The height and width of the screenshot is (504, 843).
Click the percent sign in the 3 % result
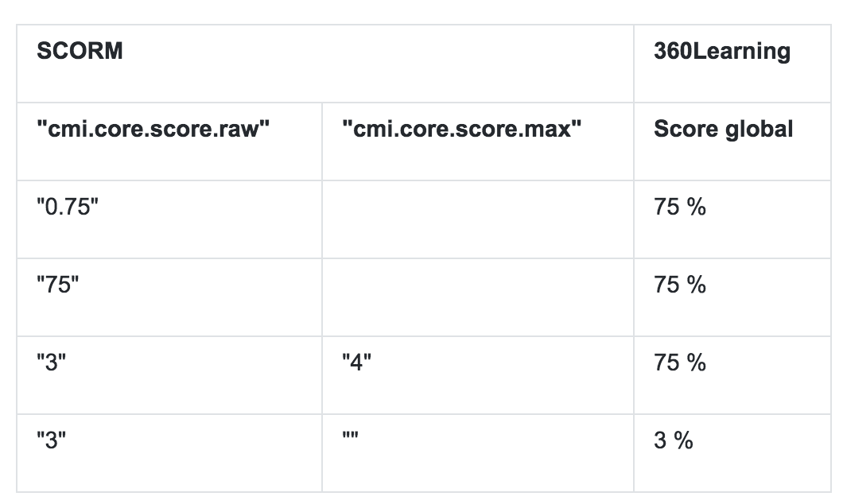click(683, 441)
